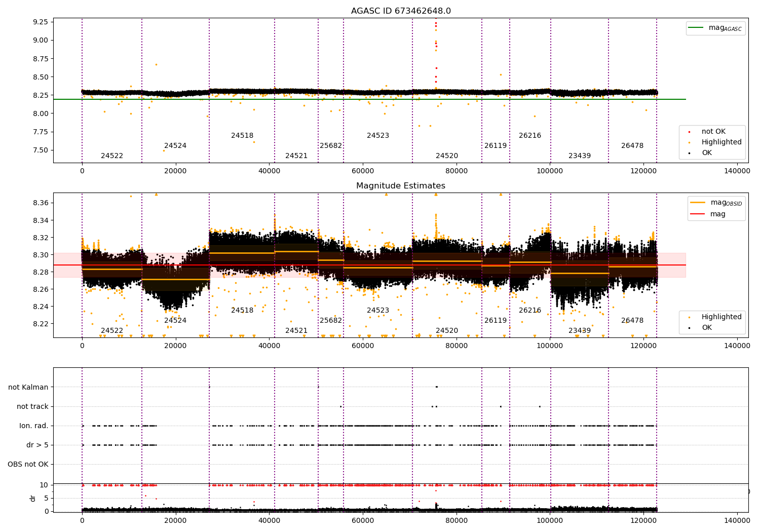760x532 pixels.
Task: Click obsid label 24520 in Magnitude Estimates plot
Action: tap(447, 331)
